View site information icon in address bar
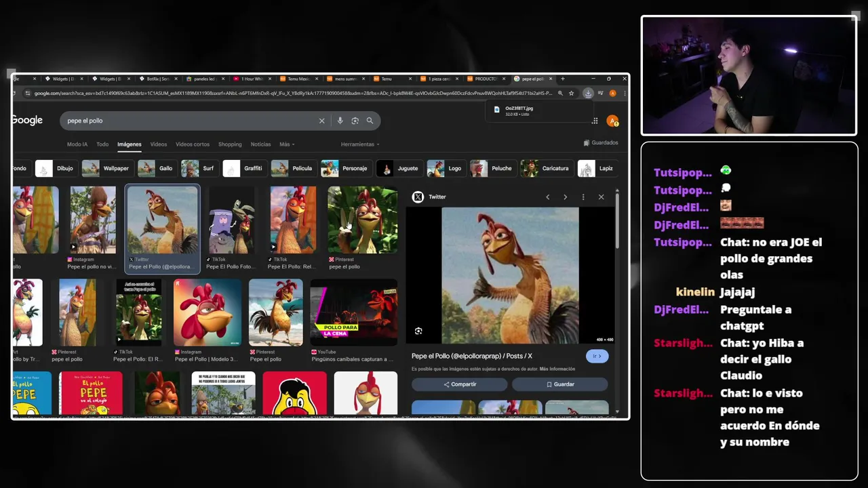This screenshot has width=868, height=488. point(27,94)
